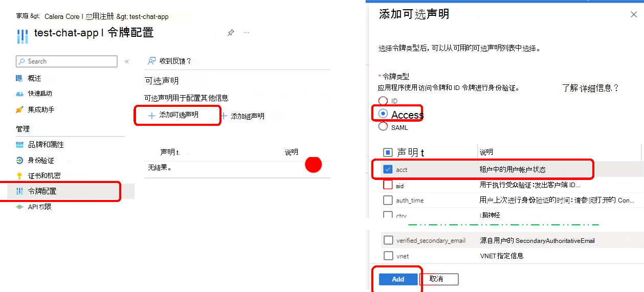Click the API 权限 icon
This screenshot has height=292, width=644.
click(19, 207)
